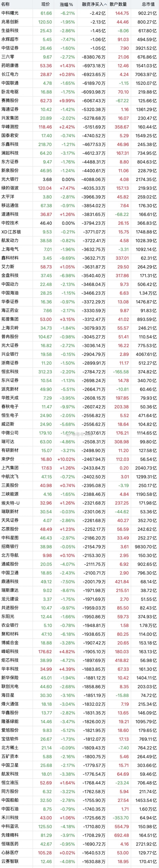Click 鑫科材料 stock name
Viewport: 159px width, 868px height.
[x=10, y=258]
